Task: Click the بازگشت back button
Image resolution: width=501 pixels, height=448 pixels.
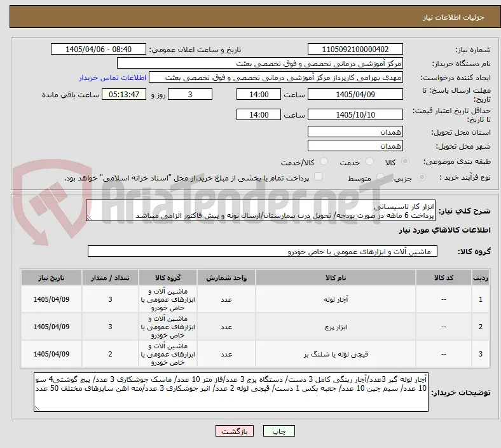Action: 235,431
